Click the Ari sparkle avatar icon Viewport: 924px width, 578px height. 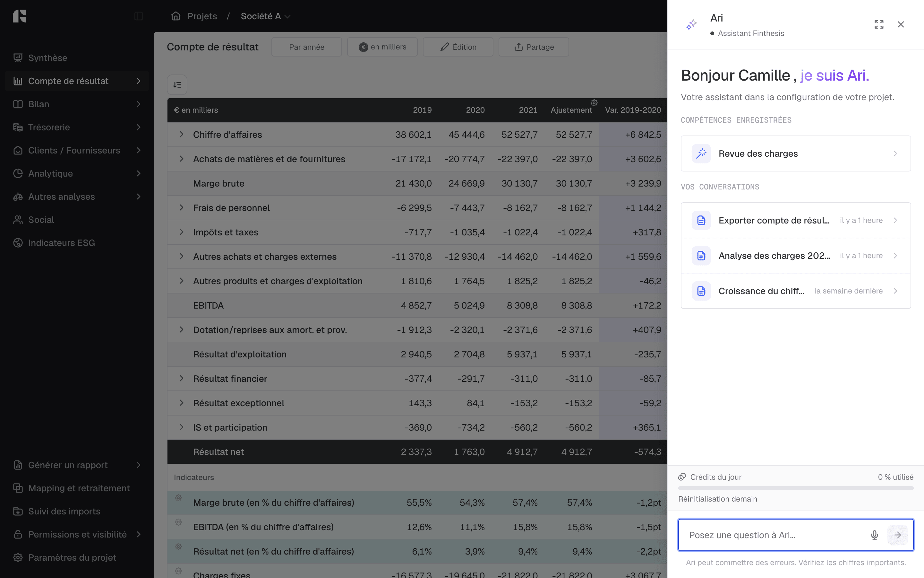691,25
